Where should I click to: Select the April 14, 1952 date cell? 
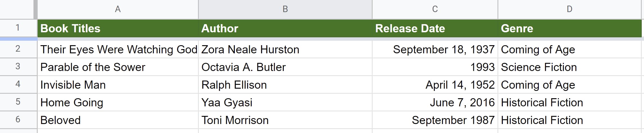coord(435,85)
